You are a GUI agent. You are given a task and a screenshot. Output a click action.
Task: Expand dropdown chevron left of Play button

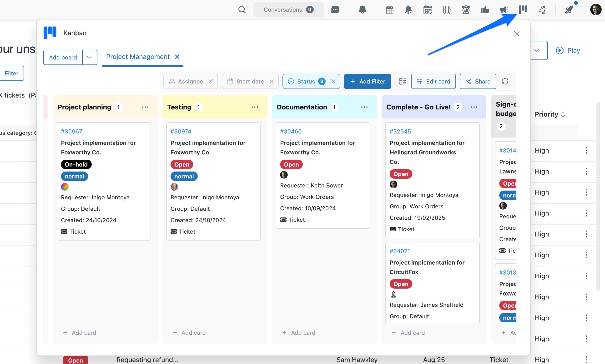pyautogui.click(x=536, y=50)
